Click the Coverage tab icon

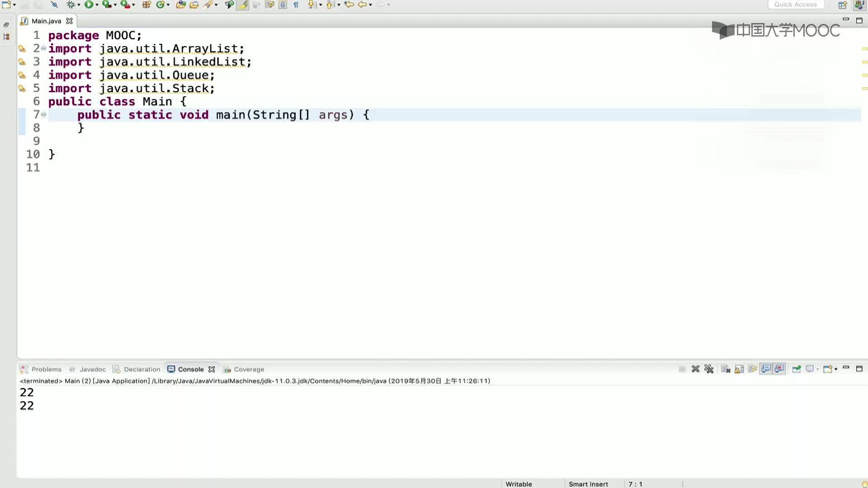click(228, 369)
